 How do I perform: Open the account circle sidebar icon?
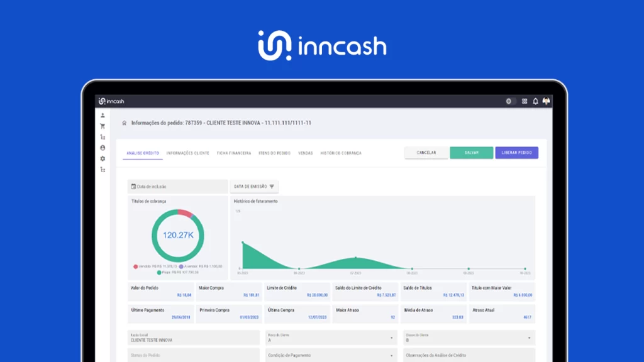click(x=103, y=148)
